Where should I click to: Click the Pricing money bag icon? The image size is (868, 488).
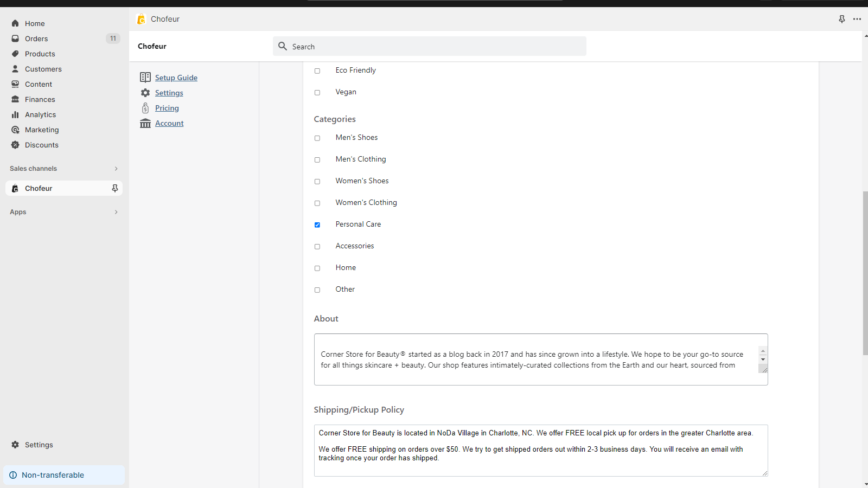(x=145, y=108)
